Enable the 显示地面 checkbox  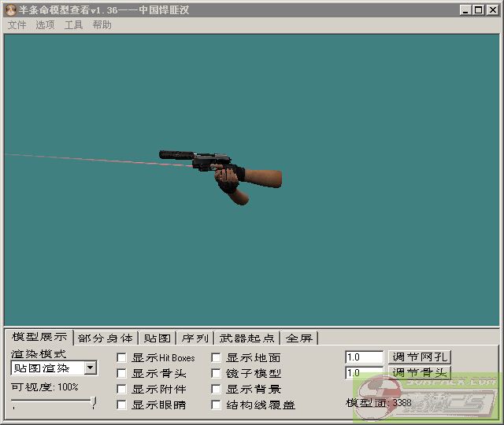(216, 357)
